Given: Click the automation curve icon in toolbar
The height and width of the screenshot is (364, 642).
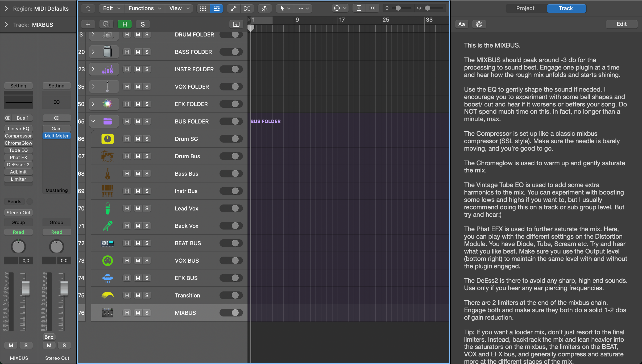Looking at the screenshot, I should pos(233,8).
